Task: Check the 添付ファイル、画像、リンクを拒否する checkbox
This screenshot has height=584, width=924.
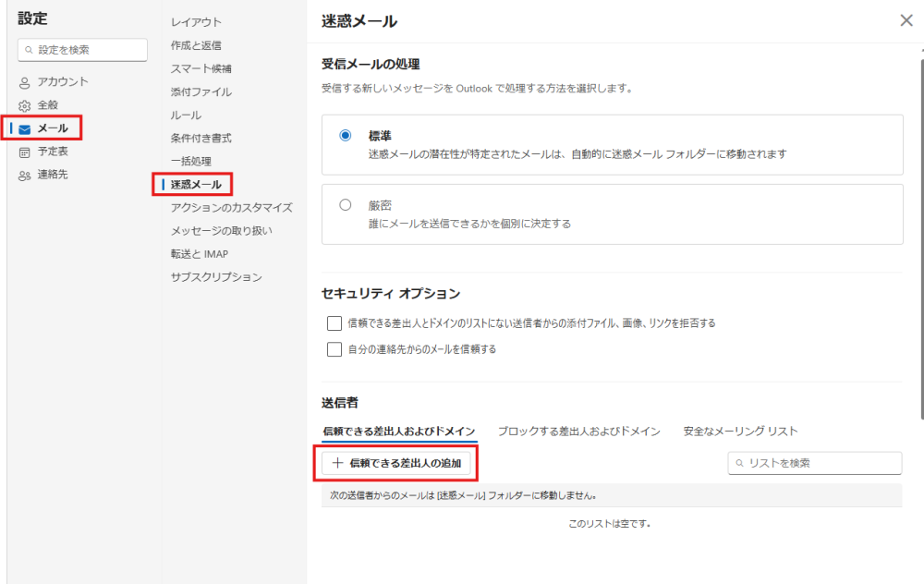Action: (x=334, y=323)
